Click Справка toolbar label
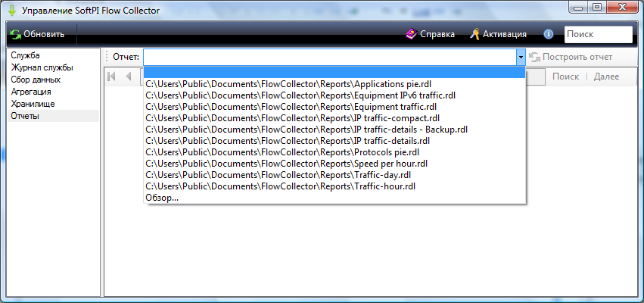This screenshot has height=303, width=644. [437, 34]
